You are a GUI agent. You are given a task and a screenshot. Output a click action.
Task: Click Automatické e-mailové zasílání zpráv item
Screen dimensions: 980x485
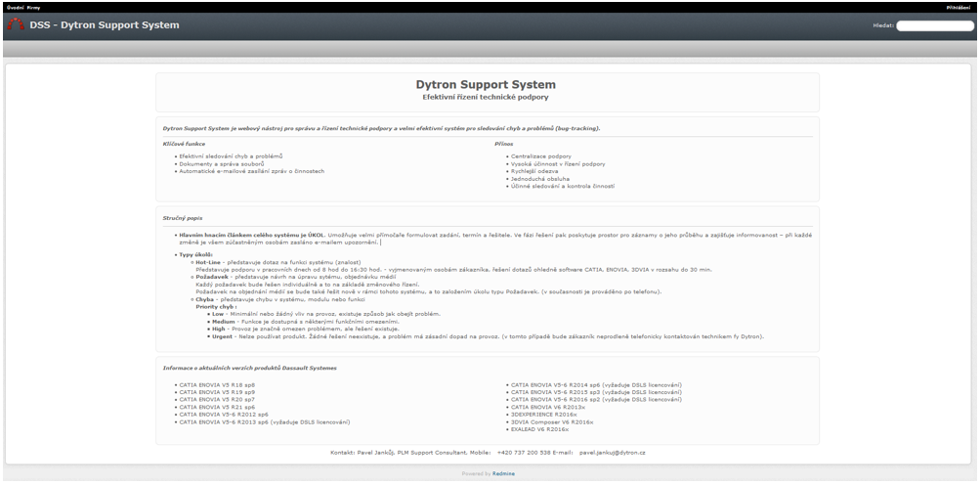pos(252,171)
